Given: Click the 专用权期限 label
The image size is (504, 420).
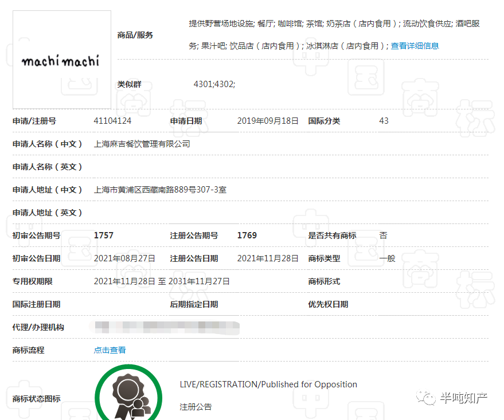Looking at the screenshot, I should [33, 281].
